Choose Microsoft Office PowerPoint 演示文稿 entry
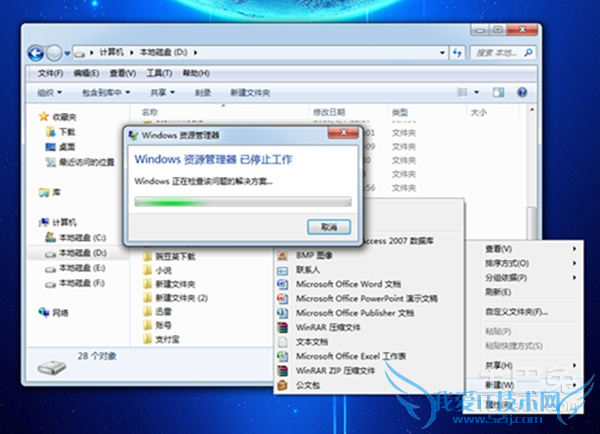Viewport: 600px width, 434px height. (367, 299)
